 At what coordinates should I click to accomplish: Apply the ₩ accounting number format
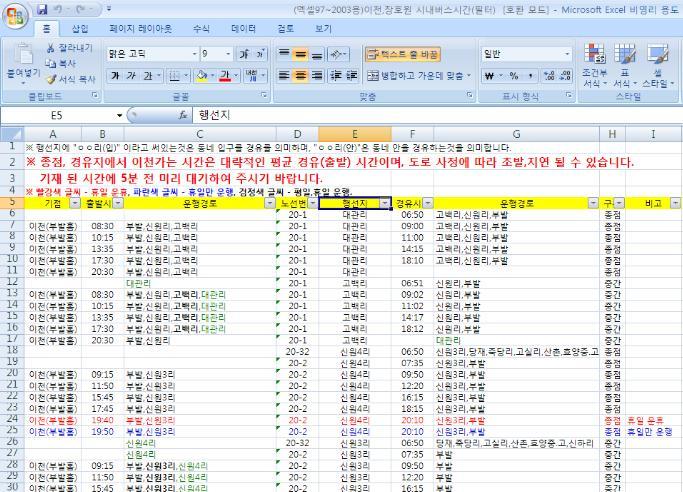point(489,76)
